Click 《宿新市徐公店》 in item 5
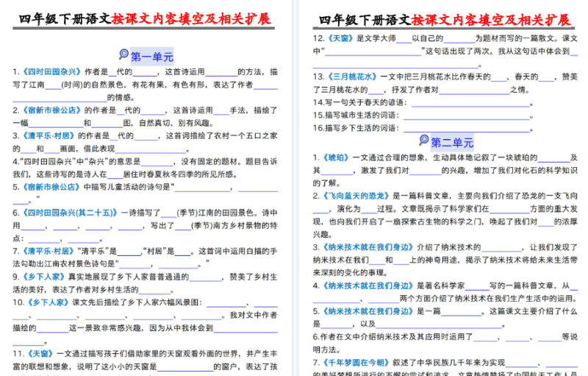588x376 pixels. 51,187
